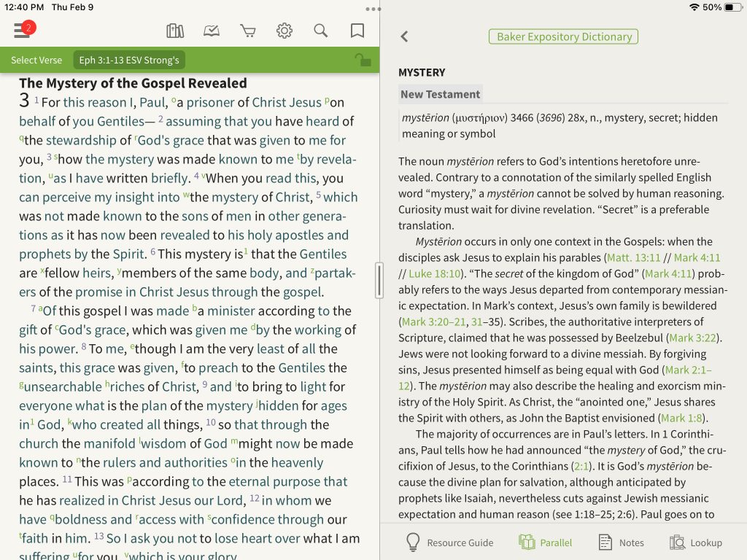The image size is (747, 560).
Task: Tap the Notes document icon
Action: [605, 542]
